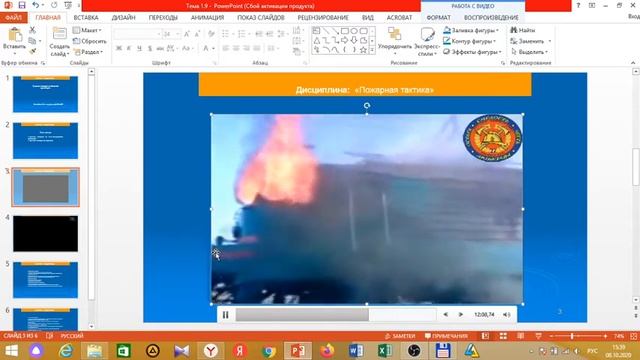The image size is (640, 360).
Task: Switch to slide sorter view
Action: click(503, 336)
